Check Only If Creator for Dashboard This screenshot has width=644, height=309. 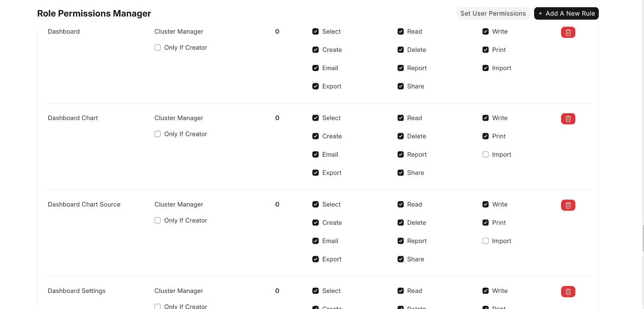pyautogui.click(x=158, y=48)
